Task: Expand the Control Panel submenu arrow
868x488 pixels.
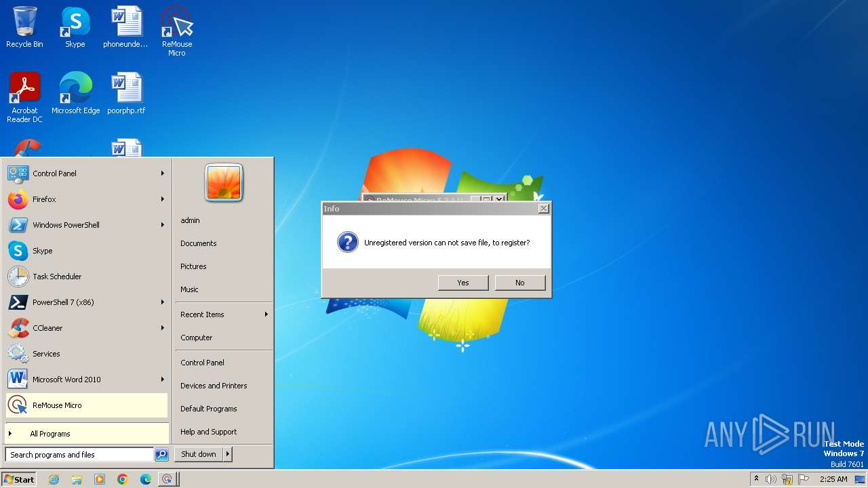Action: tap(163, 174)
